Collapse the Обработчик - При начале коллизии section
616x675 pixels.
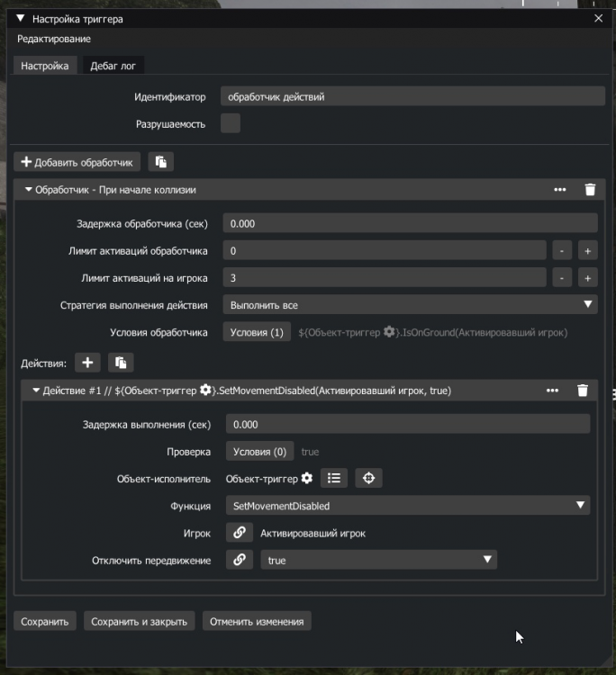[28, 190]
